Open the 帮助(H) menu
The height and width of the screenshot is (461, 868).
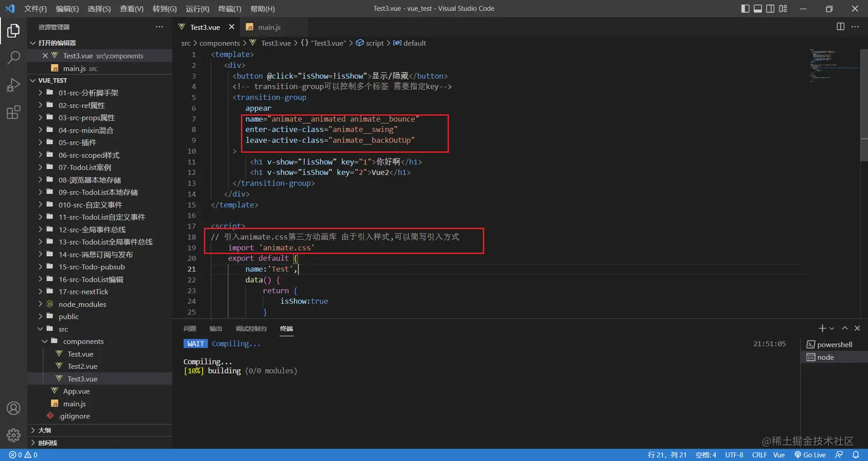pyautogui.click(x=263, y=9)
